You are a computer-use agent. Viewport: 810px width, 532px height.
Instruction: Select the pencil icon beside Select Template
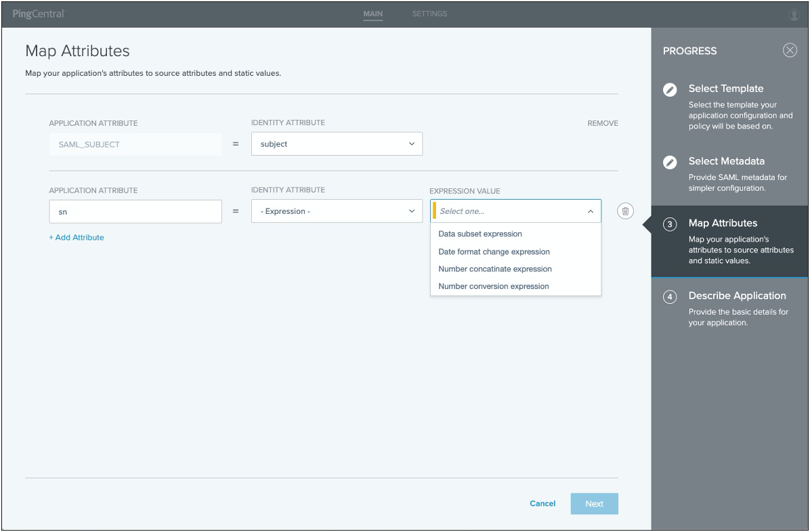669,89
